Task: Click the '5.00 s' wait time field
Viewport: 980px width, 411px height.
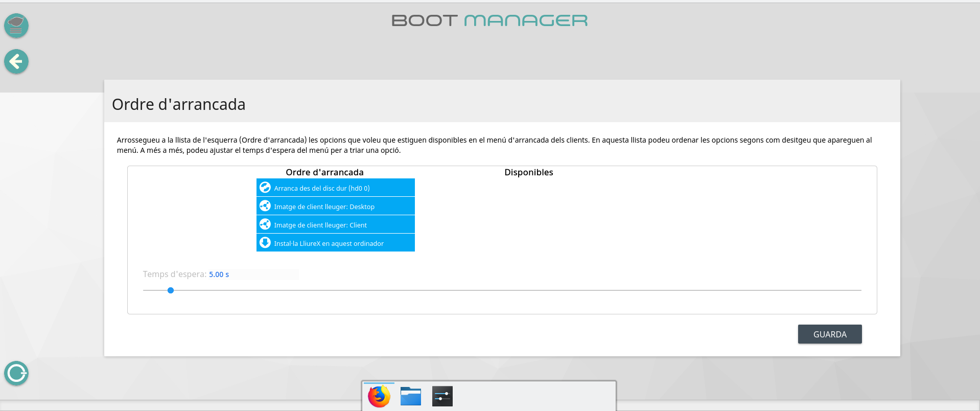Action: coord(219,275)
